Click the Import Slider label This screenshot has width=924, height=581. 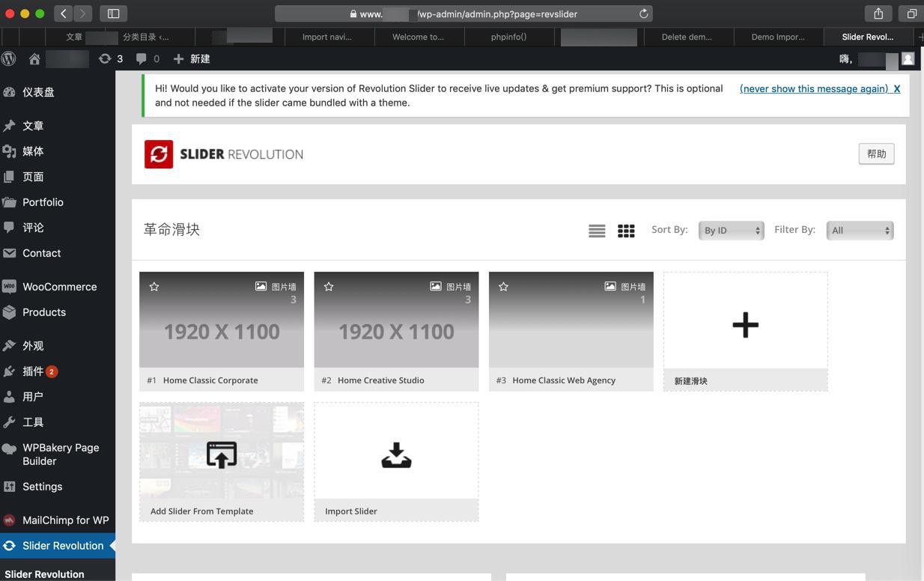(351, 511)
